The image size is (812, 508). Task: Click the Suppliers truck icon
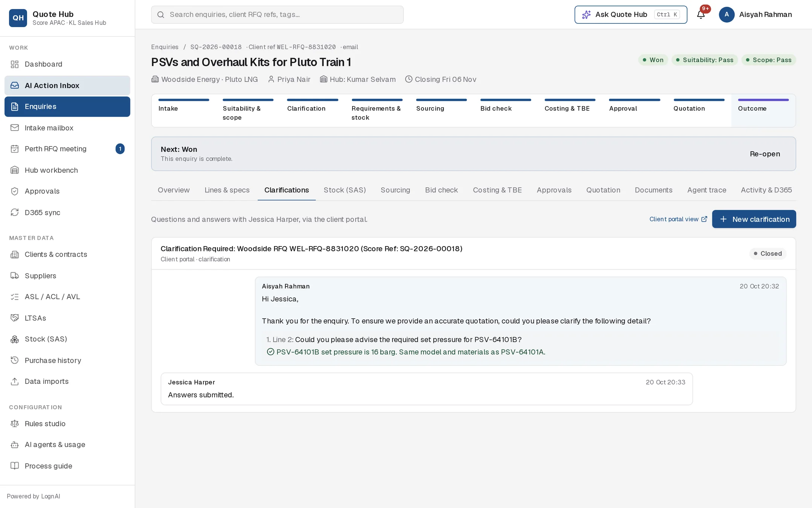coord(15,276)
